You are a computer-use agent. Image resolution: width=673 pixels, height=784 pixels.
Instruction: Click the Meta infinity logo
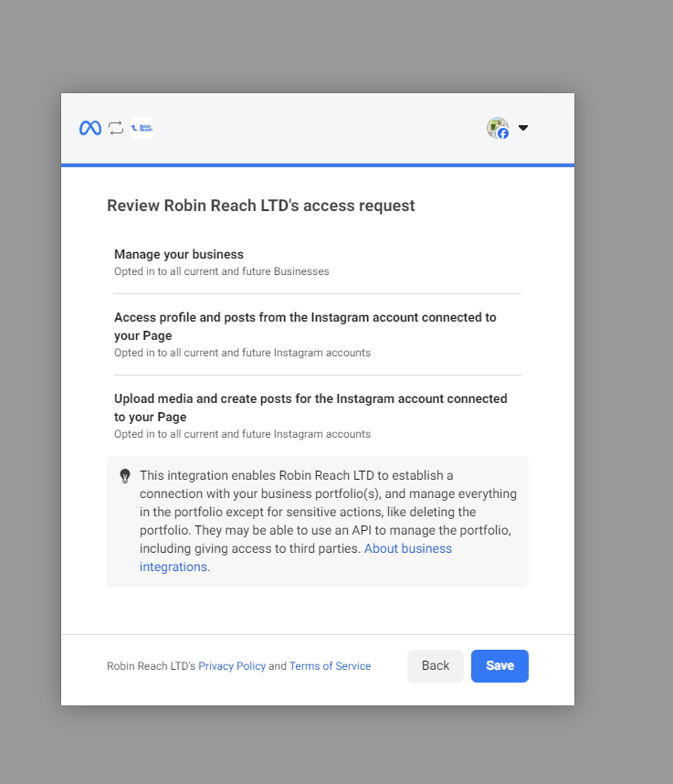(x=90, y=128)
